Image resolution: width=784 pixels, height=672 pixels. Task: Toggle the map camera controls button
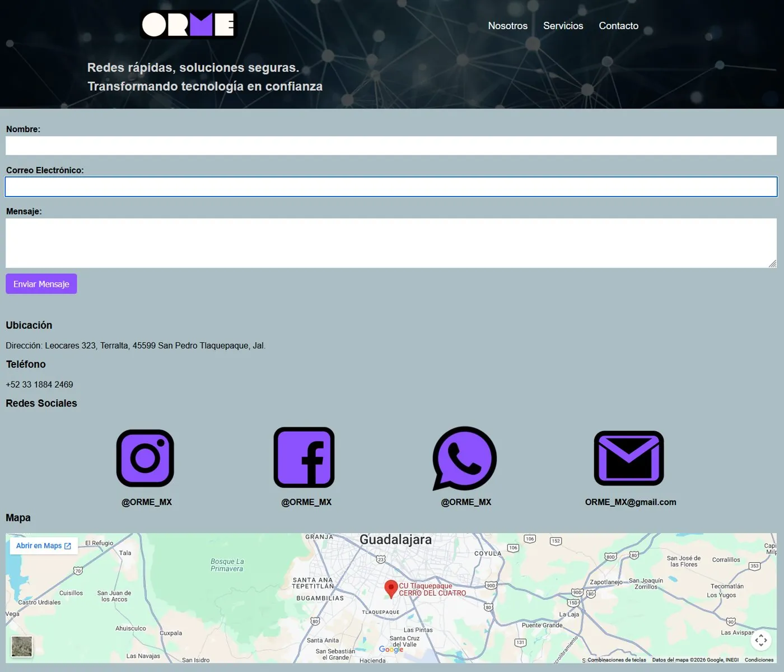point(761,640)
